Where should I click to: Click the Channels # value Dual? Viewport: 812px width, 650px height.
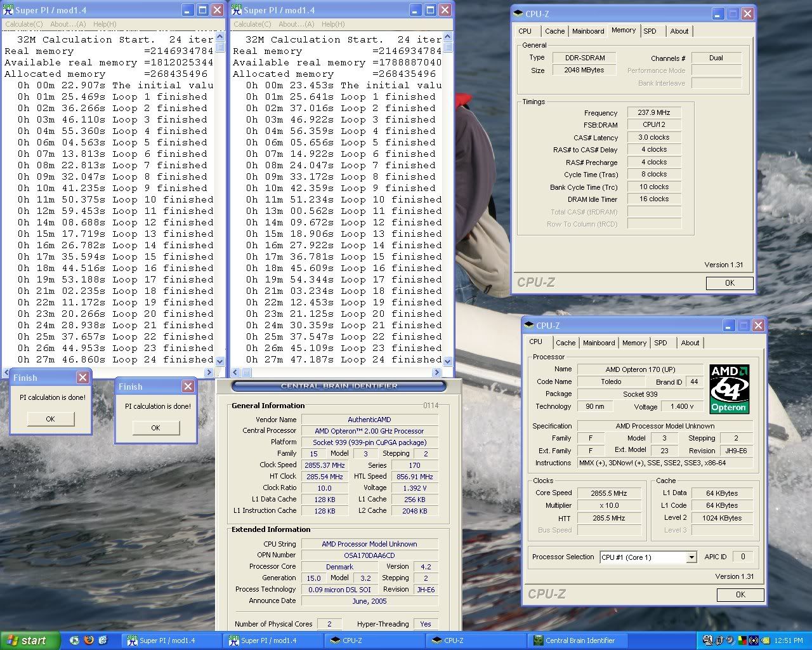716,58
